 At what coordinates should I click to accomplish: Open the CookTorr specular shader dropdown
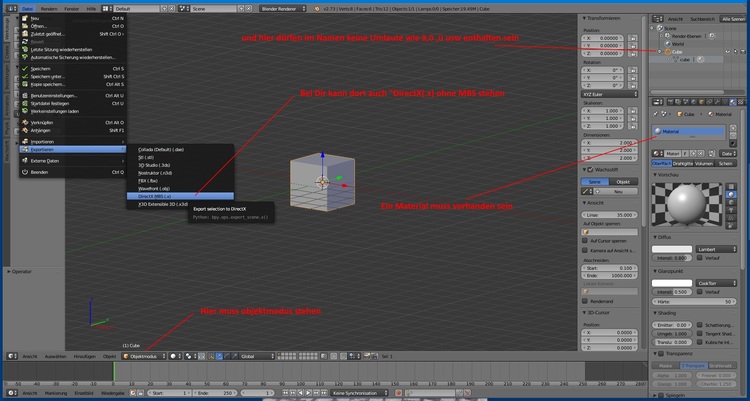tap(716, 283)
